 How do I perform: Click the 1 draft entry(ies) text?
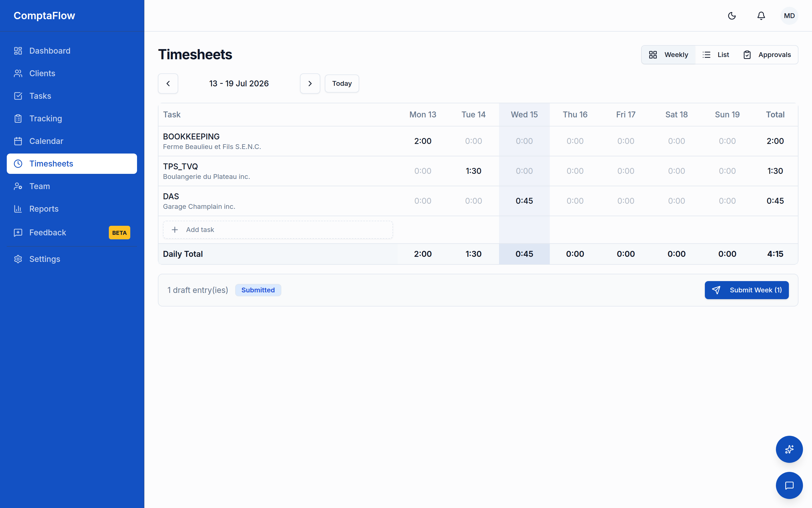[198, 290]
